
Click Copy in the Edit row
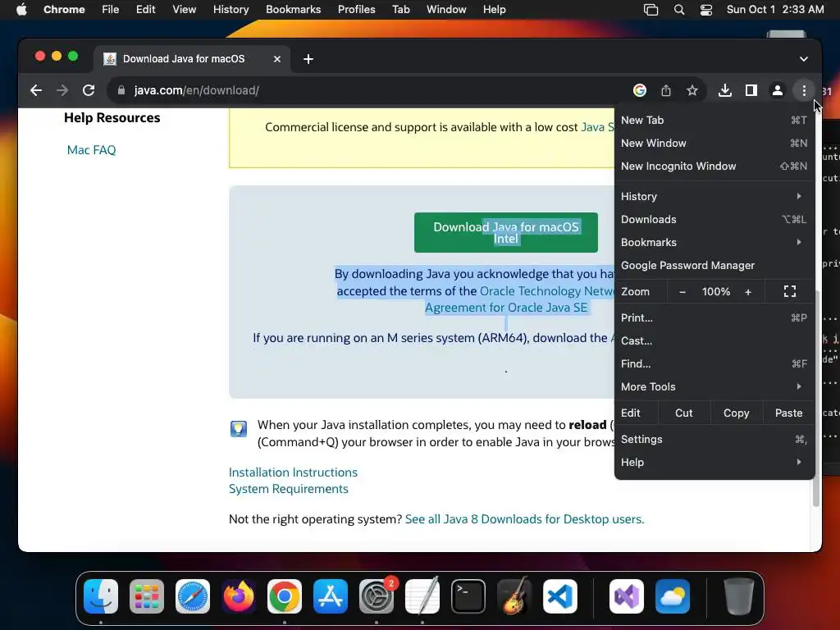[x=736, y=413]
